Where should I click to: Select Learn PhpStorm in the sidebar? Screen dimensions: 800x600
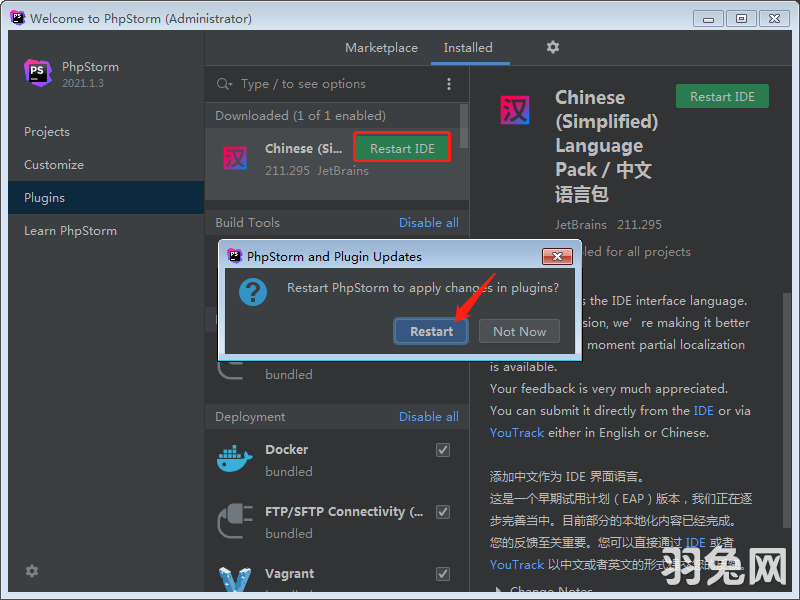(x=70, y=230)
